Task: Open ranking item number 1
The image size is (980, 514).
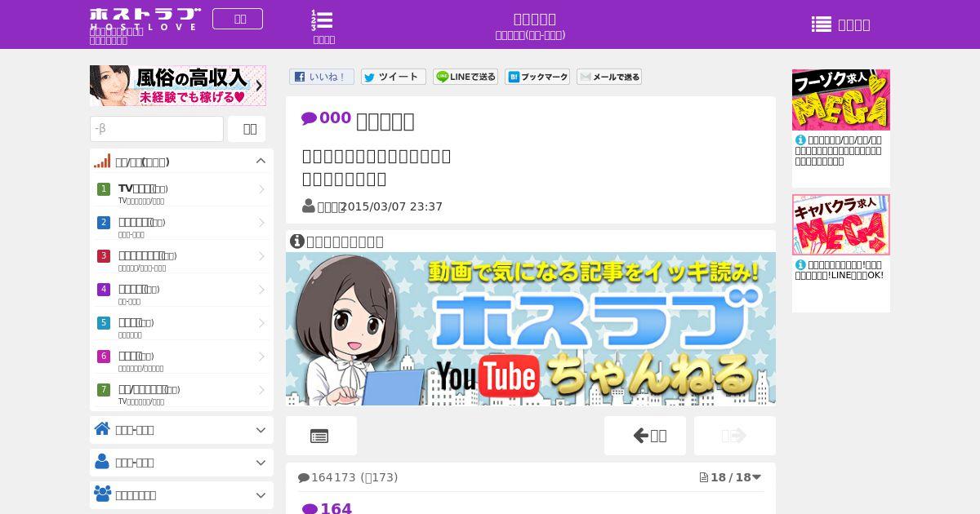Action: point(181,193)
